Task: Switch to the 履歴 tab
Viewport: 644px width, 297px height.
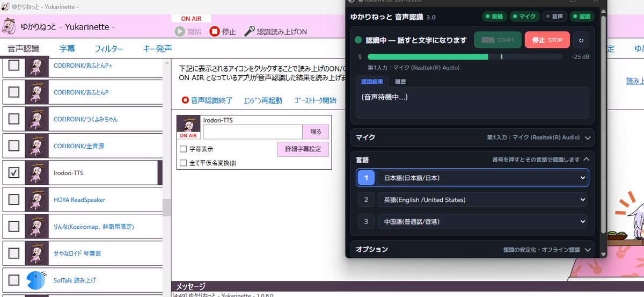Action: (400, 82)
